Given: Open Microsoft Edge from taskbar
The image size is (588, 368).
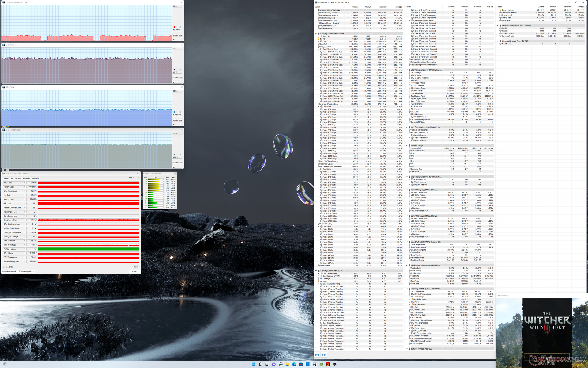Looking at the screenshot, I should point(294,364).
